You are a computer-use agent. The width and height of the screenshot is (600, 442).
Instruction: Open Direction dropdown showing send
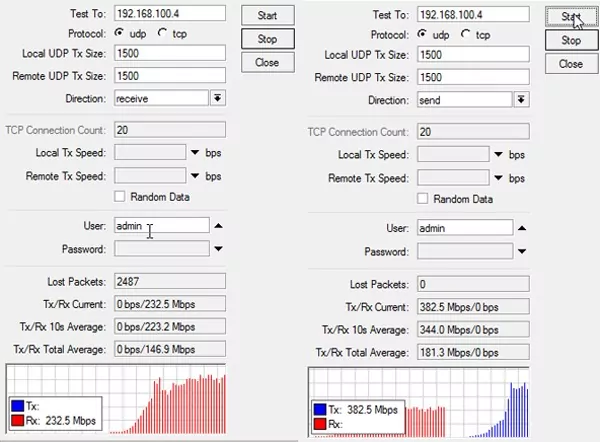[521, 100]
